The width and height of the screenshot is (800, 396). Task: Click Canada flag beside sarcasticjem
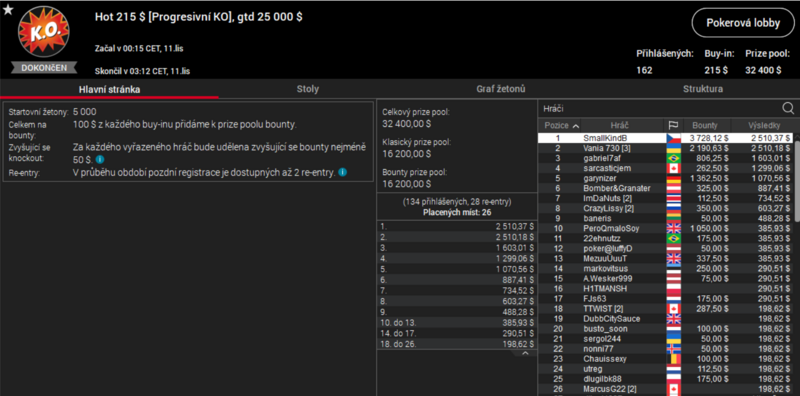[673, 168]
